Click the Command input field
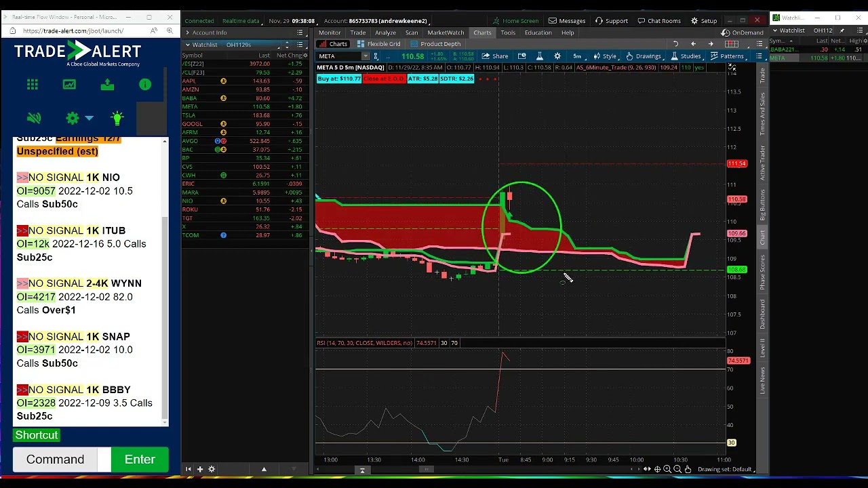This screenshot has width=868, height=488. [56, 460]
